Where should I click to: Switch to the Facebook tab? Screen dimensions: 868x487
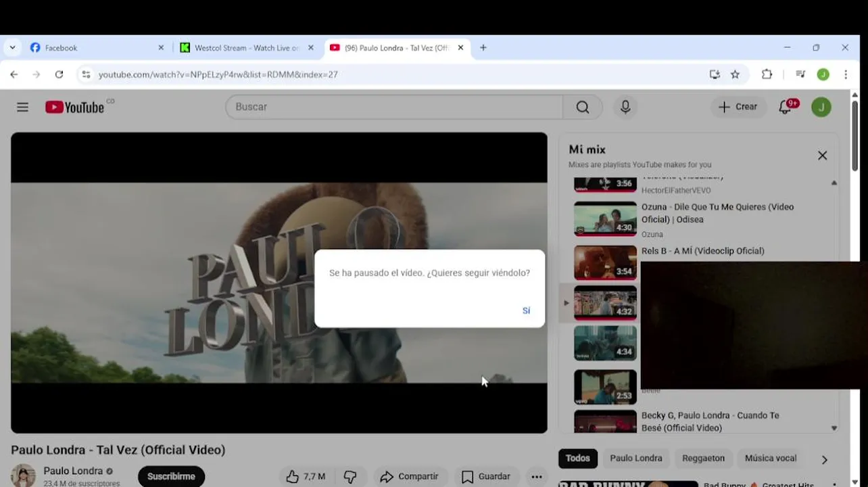coord(96,48)
